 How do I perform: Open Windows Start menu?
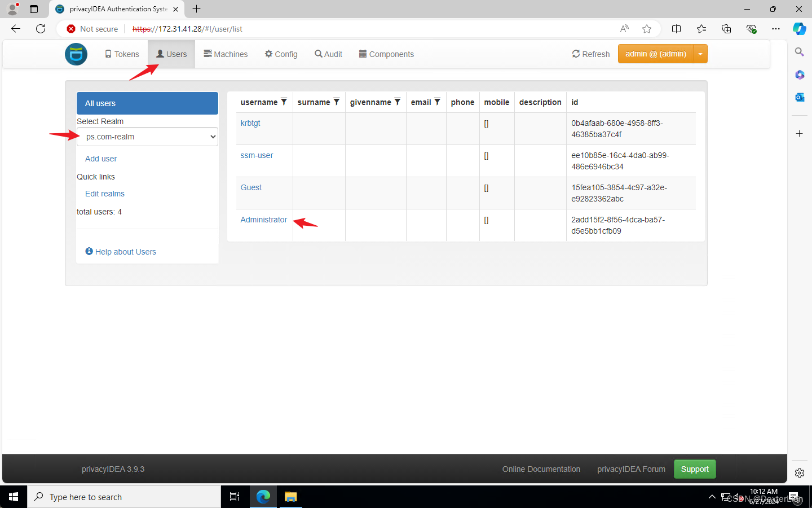tap(14, 497)
